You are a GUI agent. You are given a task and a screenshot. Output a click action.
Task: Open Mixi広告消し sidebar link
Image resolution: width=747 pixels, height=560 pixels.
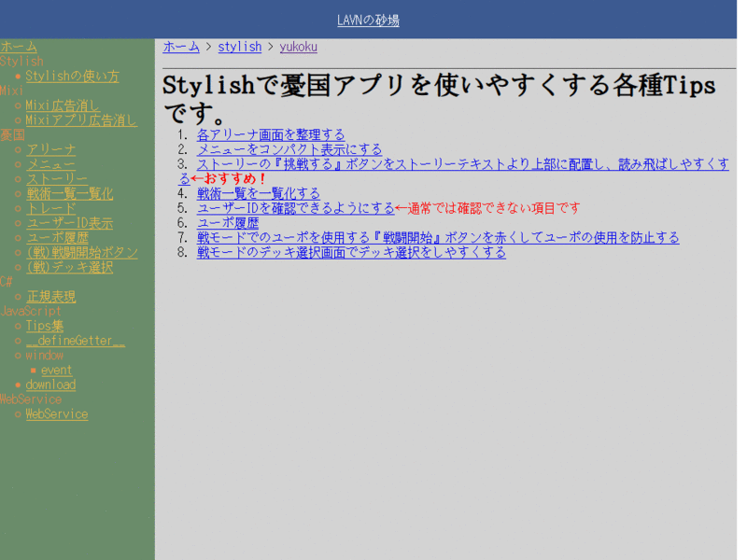[63, 105]
